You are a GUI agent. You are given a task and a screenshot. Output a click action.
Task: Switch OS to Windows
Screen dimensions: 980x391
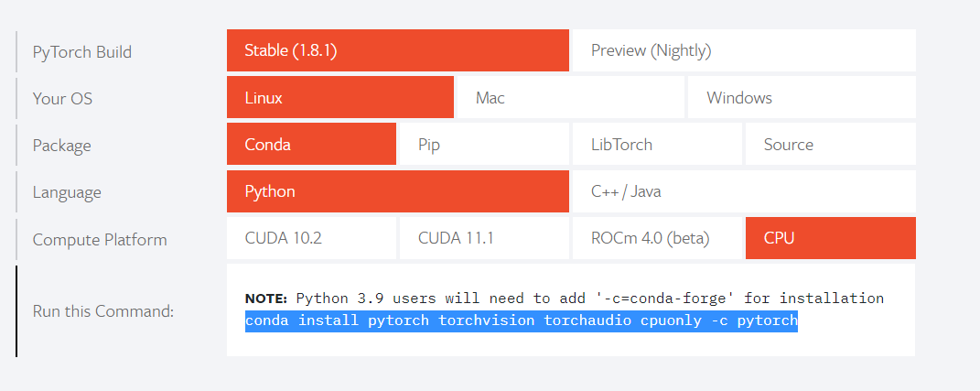tap(802, 98)
